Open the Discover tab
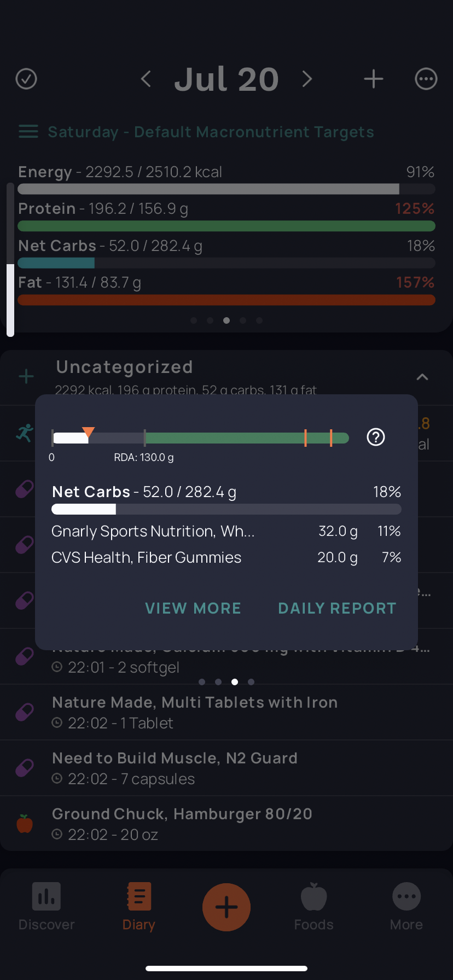Screen dimensions: 453x980 pos(47,907)
